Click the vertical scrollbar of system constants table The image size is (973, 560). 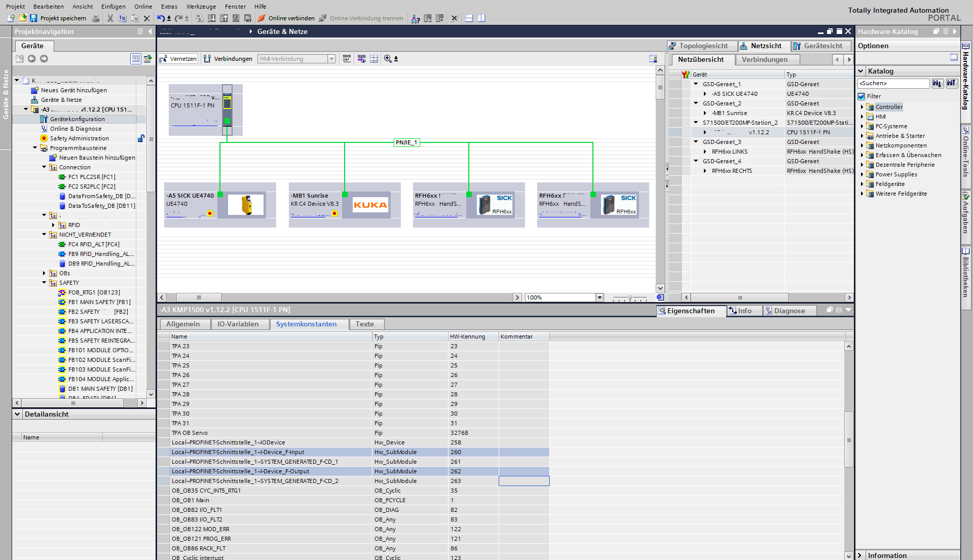pyautogui.click(x=849, y=439)
